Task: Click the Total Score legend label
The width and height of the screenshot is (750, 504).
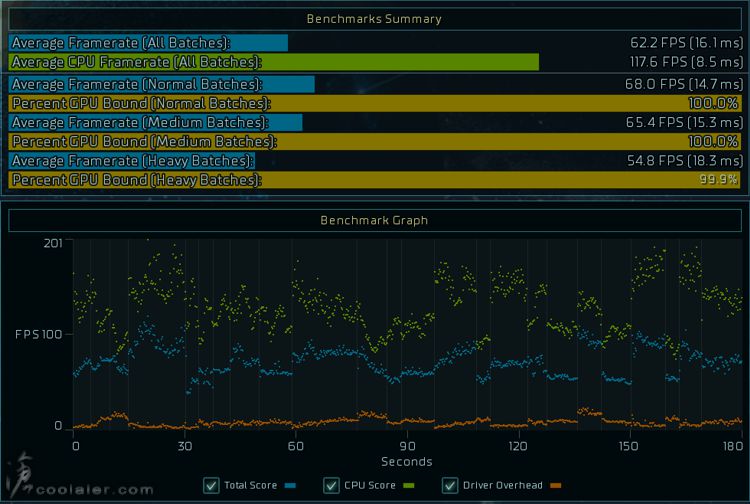Action: pyautogui.click(x=251, y=485)
